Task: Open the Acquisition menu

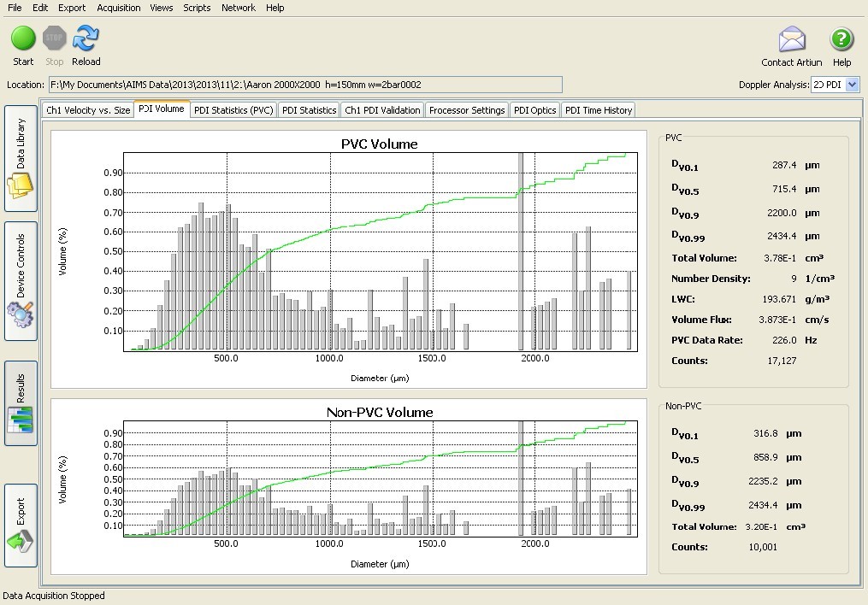Action: click(119, 8)
